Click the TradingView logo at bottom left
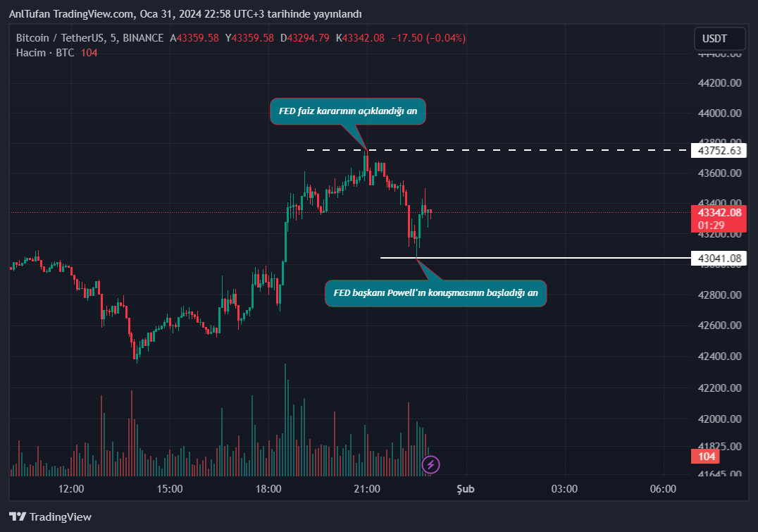 click(x=50, y=516)
